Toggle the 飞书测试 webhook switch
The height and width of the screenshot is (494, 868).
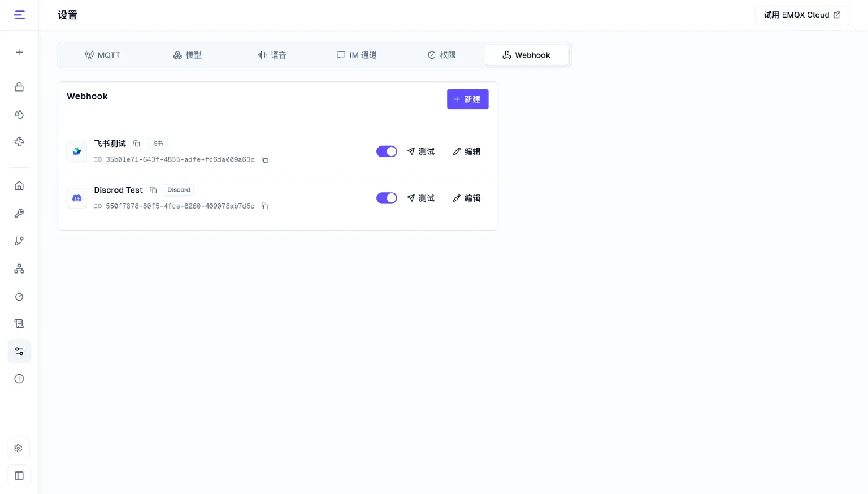[387, 151]
